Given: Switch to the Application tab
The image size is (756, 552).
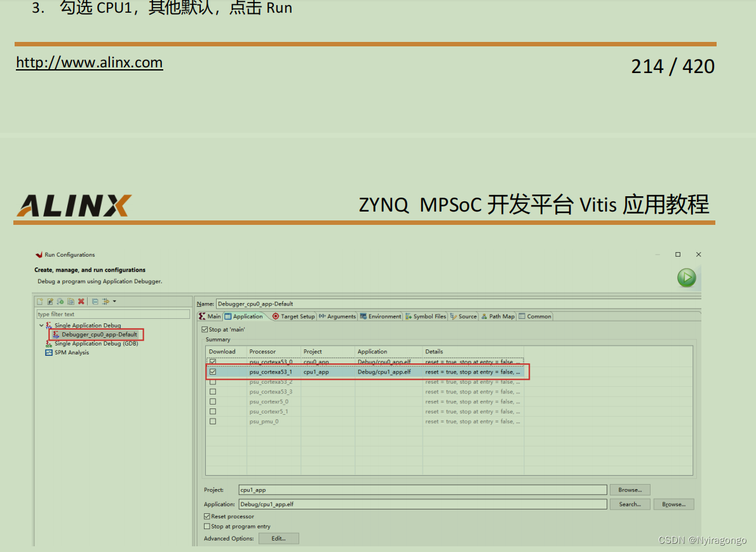Looking at the screenshot, I should point(244,316).
